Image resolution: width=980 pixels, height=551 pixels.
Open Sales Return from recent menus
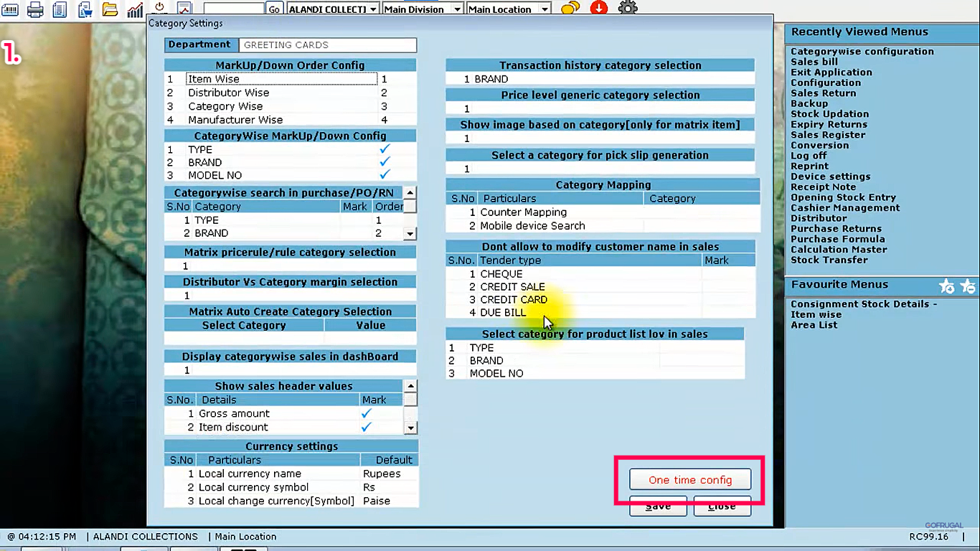click(x=823, y=93)
